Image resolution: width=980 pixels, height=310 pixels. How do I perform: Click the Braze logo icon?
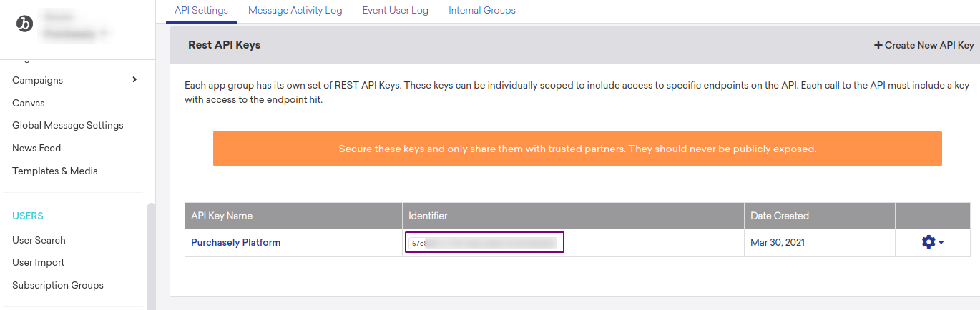[x=24, y=24]
